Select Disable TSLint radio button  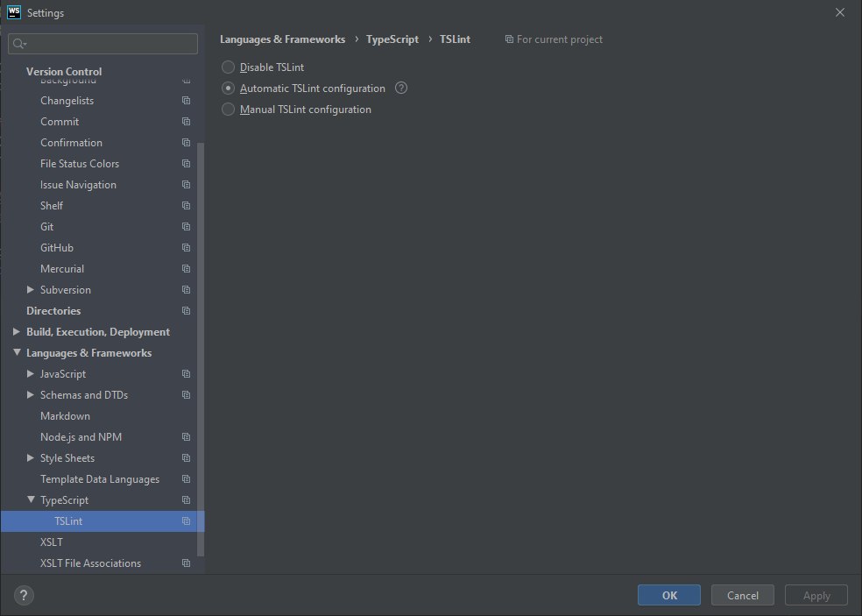(x=228, y=67)
